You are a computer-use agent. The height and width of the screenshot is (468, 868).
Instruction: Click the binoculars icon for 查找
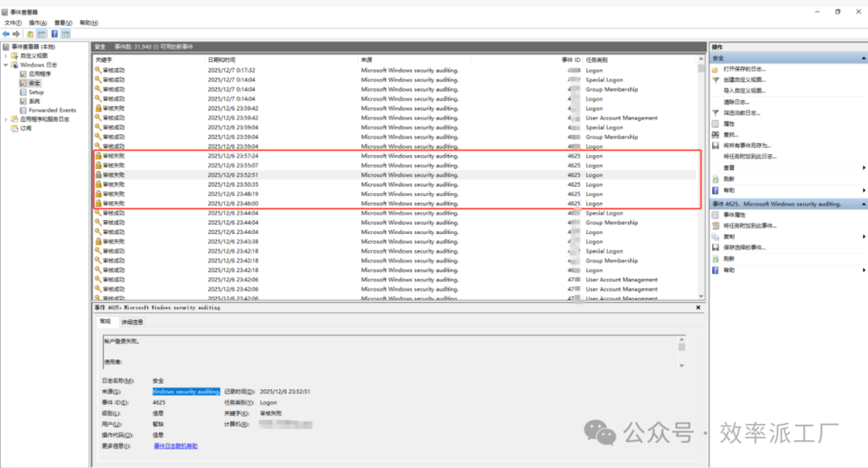point(715,135)
